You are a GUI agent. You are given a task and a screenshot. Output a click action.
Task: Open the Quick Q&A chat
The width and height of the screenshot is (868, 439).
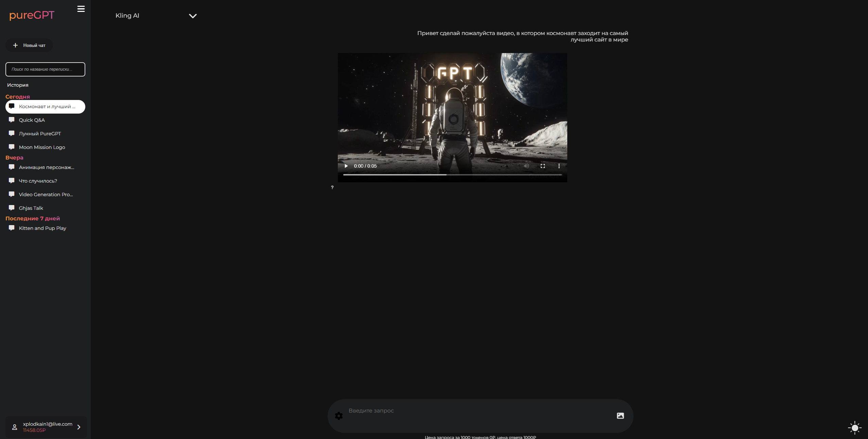(32, 120)
